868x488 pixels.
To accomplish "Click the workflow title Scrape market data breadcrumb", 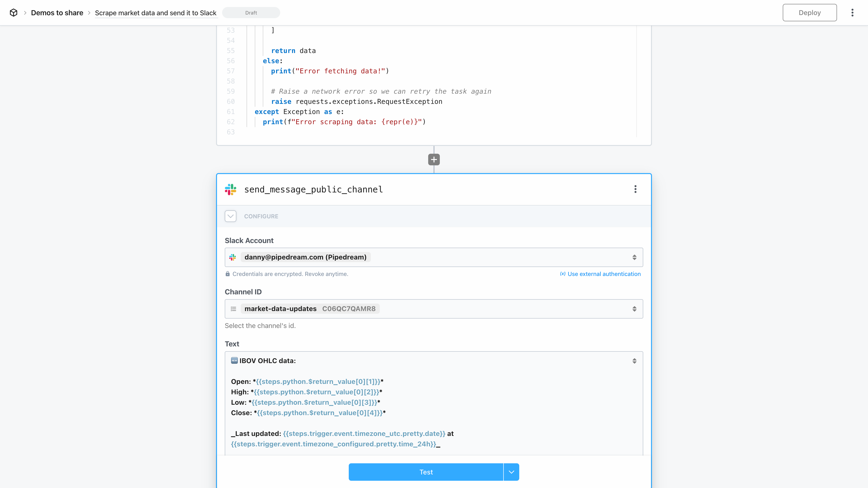I will point(155,13).
